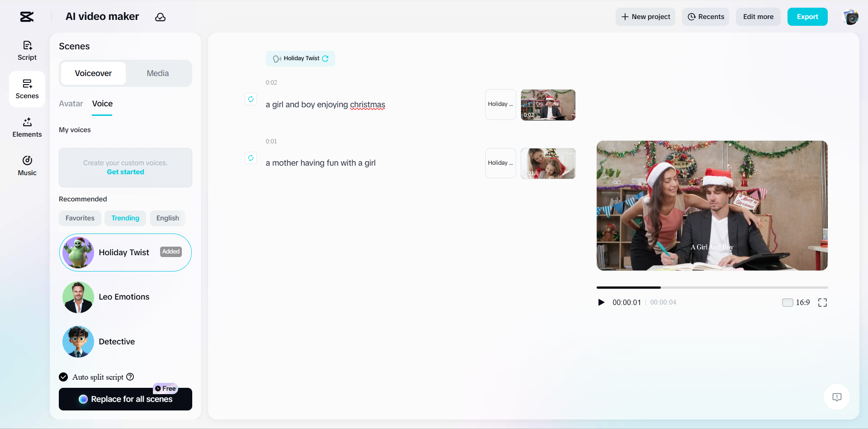
Task: Open the feedback icon in bottom corner
Action: [836, 397]
